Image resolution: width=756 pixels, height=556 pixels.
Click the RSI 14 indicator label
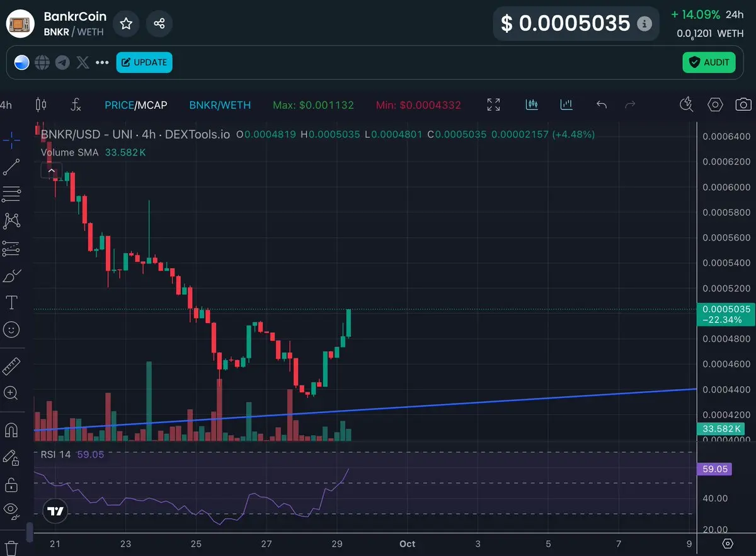pyautogui.click(x=56, y=454)
